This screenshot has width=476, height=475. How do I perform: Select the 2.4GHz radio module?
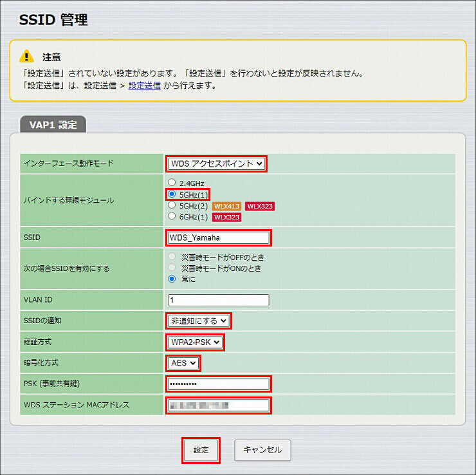pyautogui.click(x=172, y=183)
